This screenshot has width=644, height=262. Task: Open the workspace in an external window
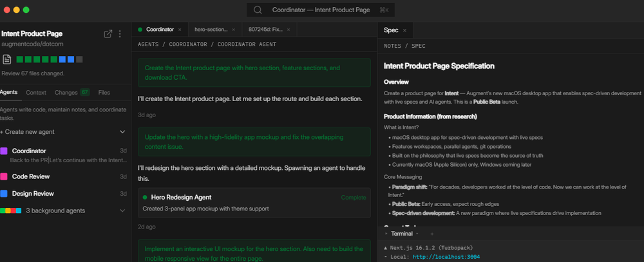click(x=108, y=34)
